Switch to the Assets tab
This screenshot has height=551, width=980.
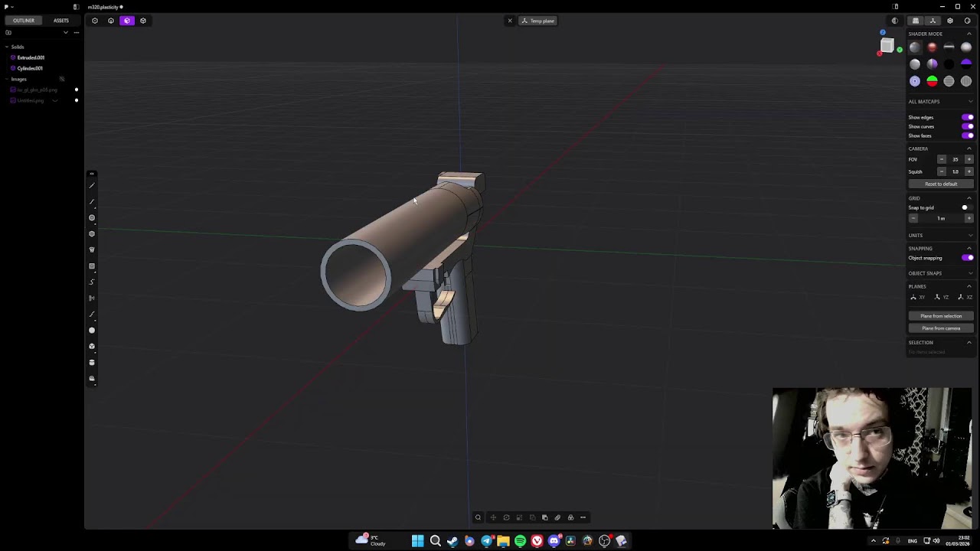tap(61, 21)
